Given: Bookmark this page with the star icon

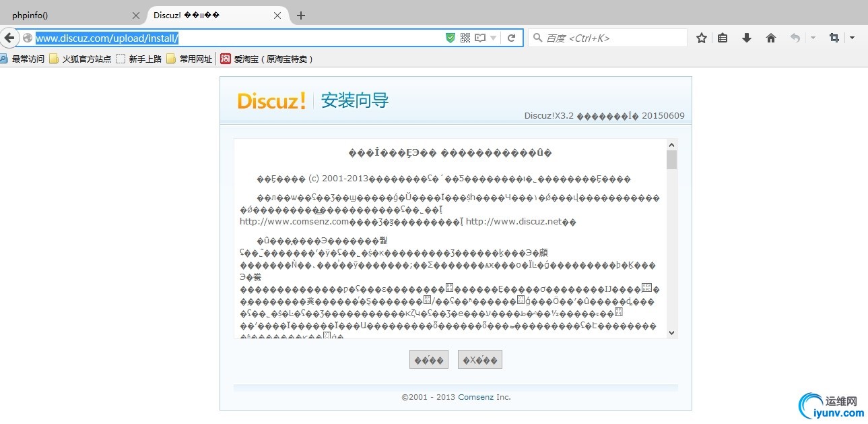Looking at the screenshot, I should [701, 38].
